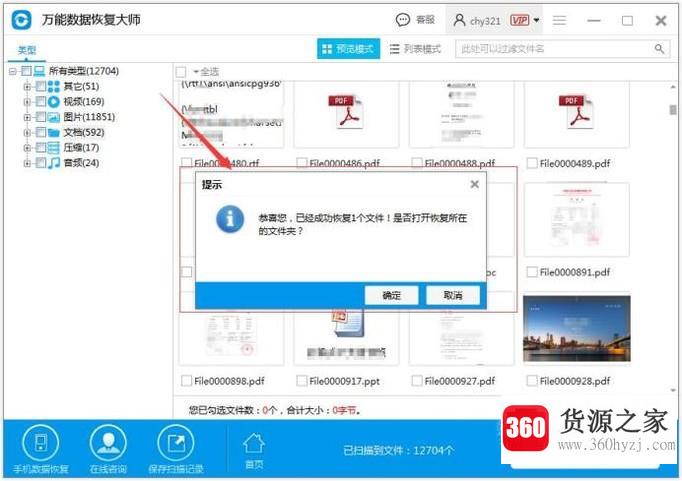
Task: Expand the 压缩(17) tree node
Action: [27, 148]
